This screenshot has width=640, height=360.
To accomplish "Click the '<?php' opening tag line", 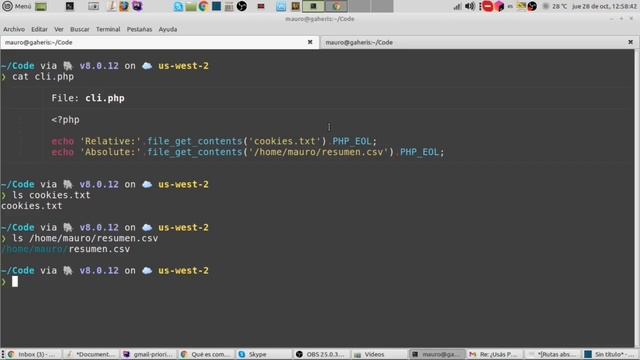I will coord(65,120).
